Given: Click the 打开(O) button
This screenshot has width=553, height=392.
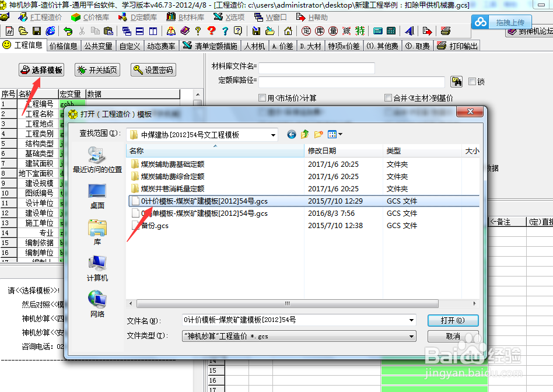Looking at the screenshot, I should tap(453, 320).
